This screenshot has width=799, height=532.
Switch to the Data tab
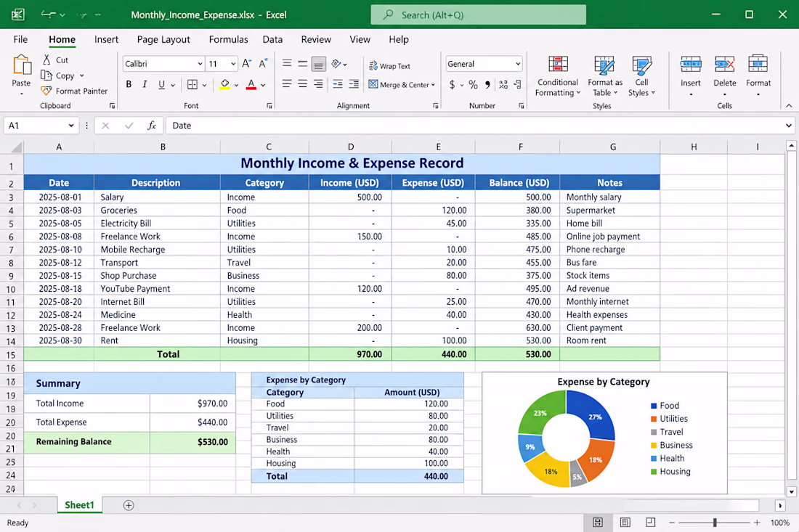(272, 39)
